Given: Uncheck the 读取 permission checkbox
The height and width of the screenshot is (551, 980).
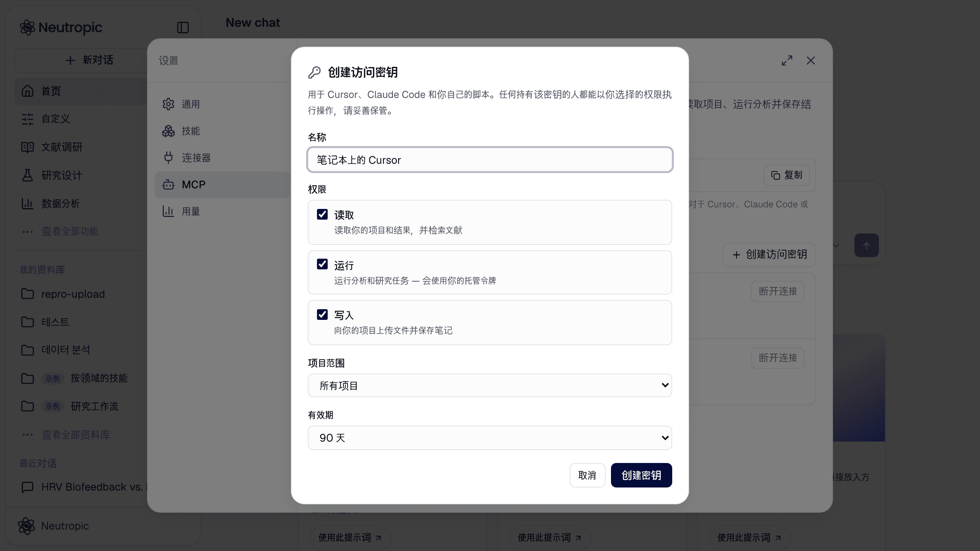Looking at the screenshot, I should coord(322,214).
